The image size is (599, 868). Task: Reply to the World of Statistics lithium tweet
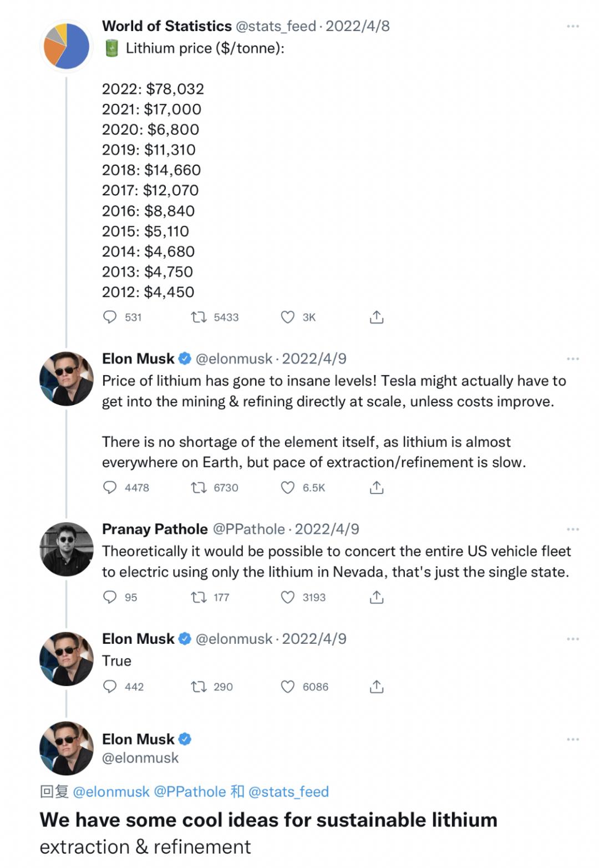[x=110, y=317]
